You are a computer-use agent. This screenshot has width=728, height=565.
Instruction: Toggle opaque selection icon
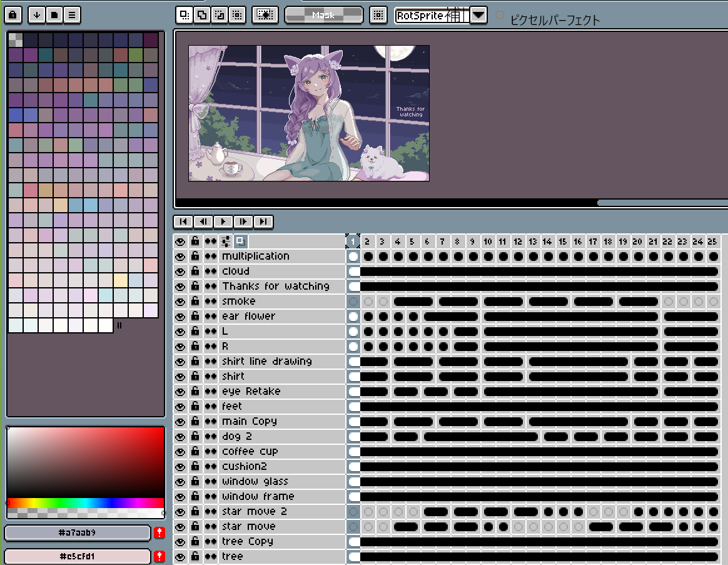pos(265,15)
